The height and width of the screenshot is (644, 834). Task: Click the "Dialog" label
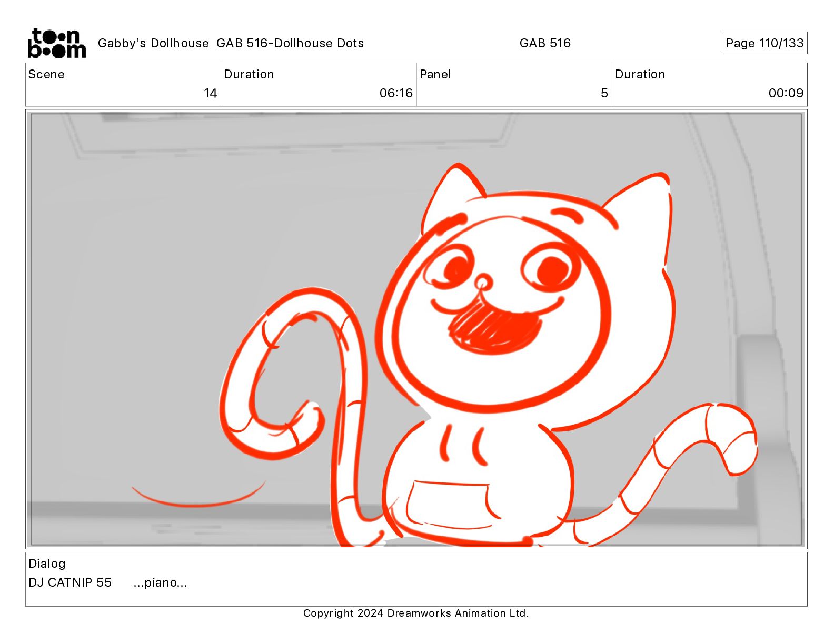point(47,563)
